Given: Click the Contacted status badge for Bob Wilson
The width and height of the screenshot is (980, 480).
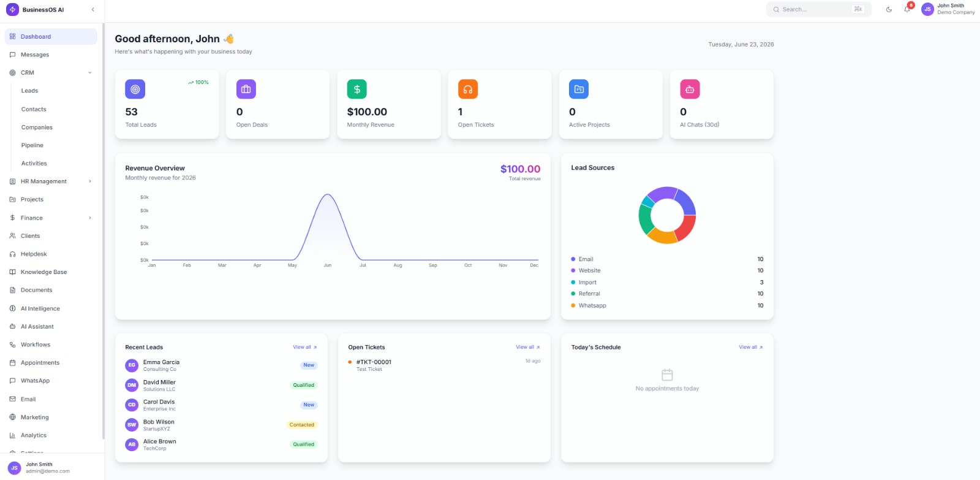Looking at the screenshot, I should [x=301, y=425].
